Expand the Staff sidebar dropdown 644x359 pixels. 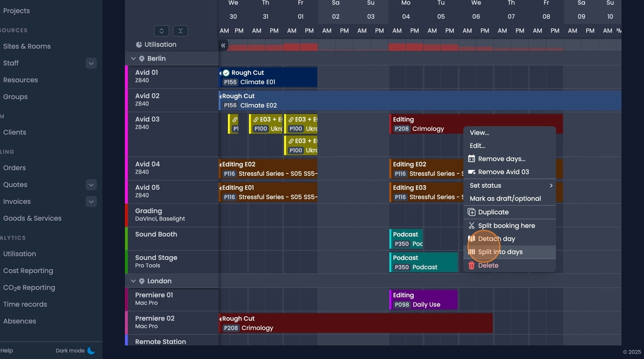click(91, 63)
